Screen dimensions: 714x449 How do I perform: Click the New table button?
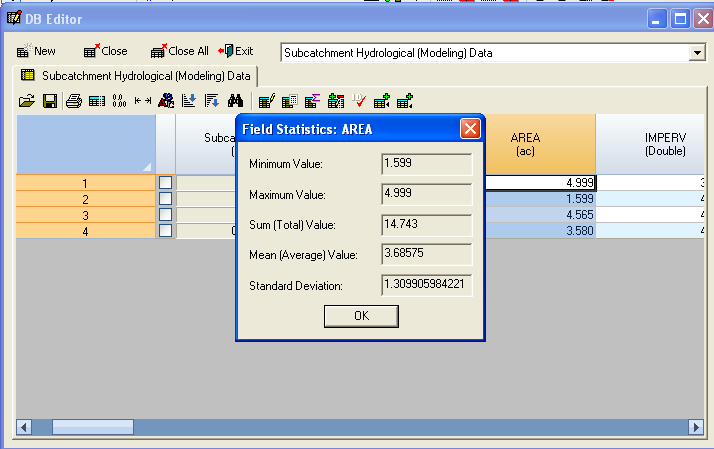coord(36,51)
